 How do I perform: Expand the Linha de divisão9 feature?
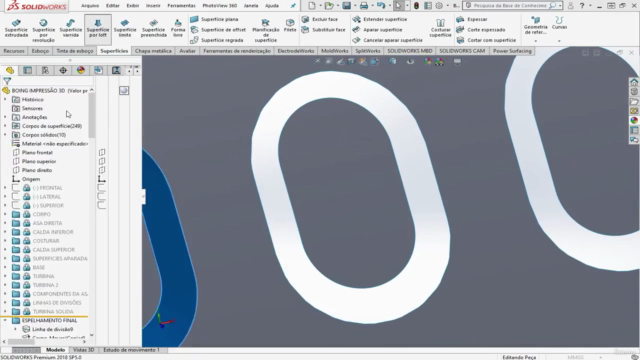coord(16,329)
